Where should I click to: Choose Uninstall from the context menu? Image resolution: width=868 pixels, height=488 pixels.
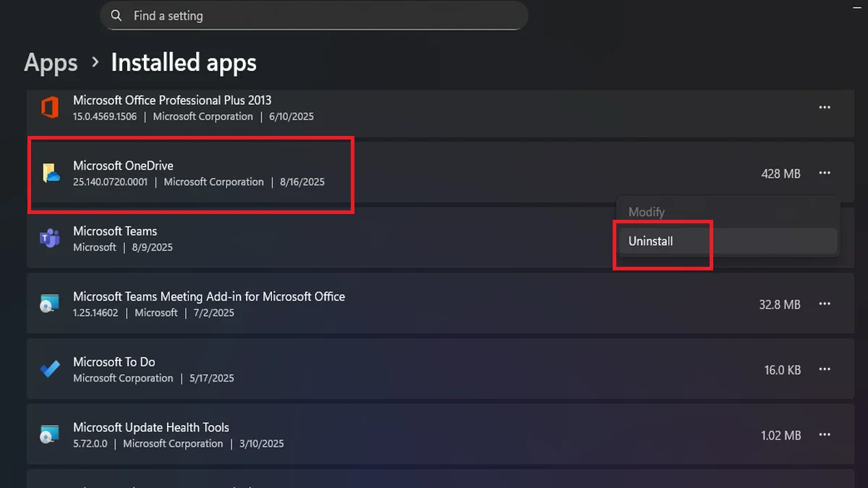pos(728,241)
